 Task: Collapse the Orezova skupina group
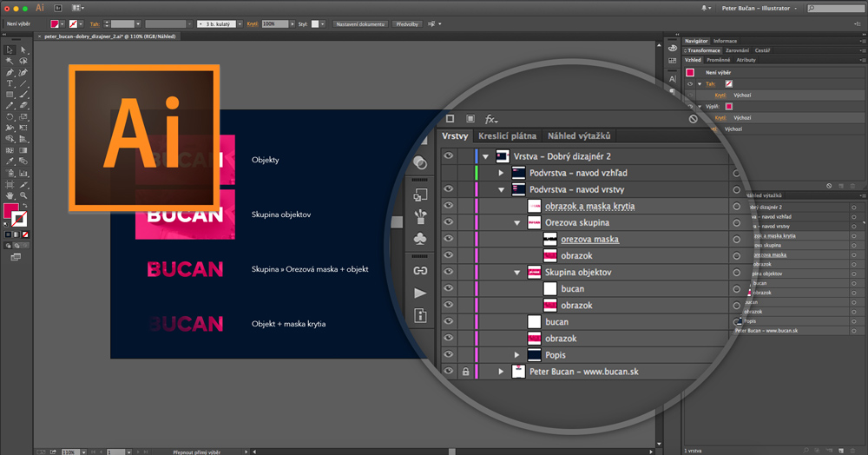[517, 223]
